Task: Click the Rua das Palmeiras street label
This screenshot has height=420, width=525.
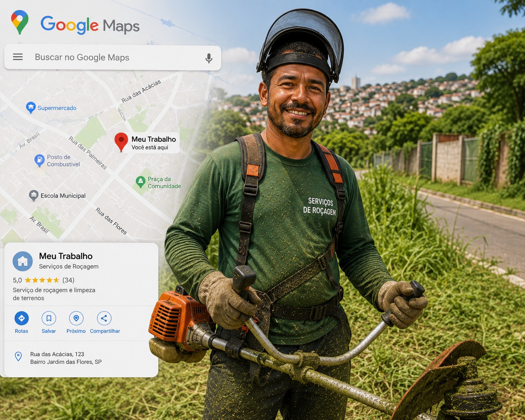Action: point(88,153)
